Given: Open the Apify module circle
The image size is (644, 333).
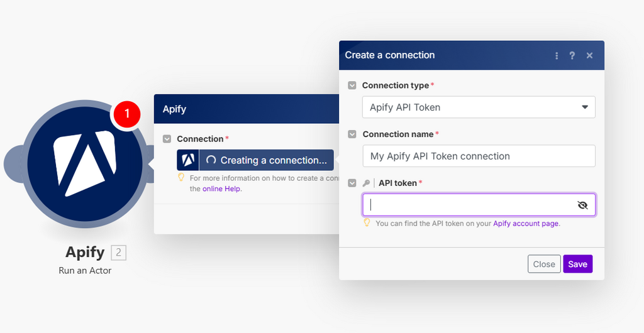Looking at the screenshot, I should click(85, 163).
